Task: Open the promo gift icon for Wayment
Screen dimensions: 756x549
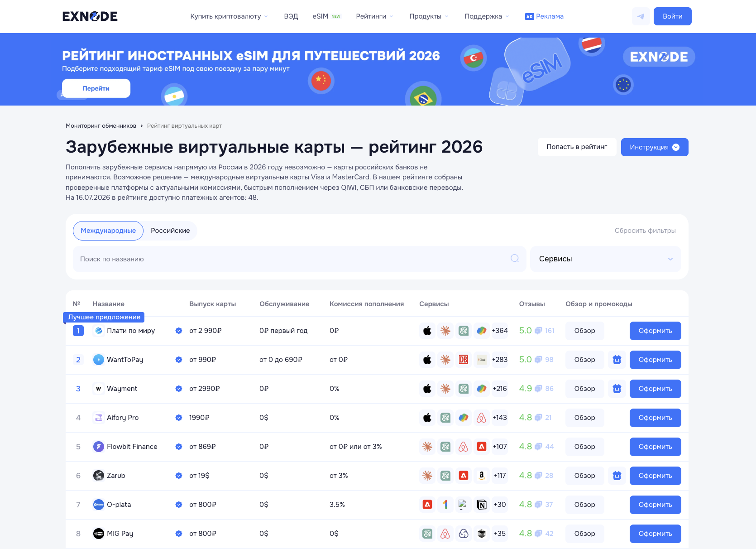Action: 617,389
